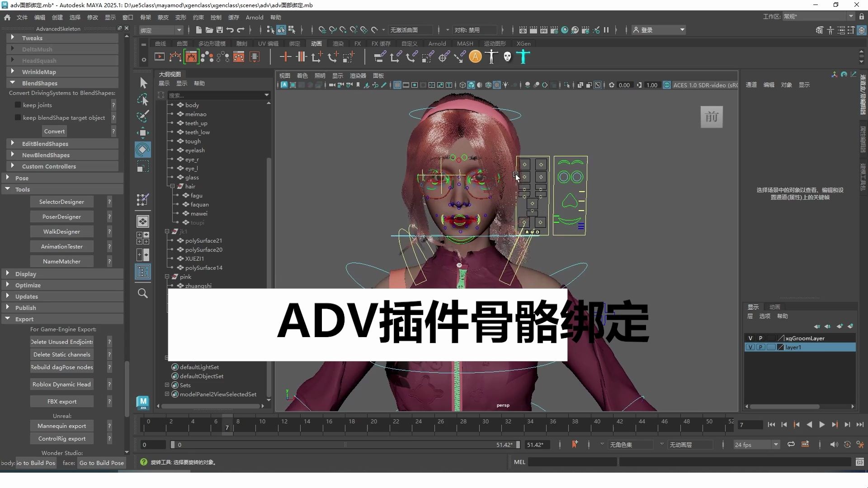
Task: Open the Arnold menu
Action: coord(254,17)
